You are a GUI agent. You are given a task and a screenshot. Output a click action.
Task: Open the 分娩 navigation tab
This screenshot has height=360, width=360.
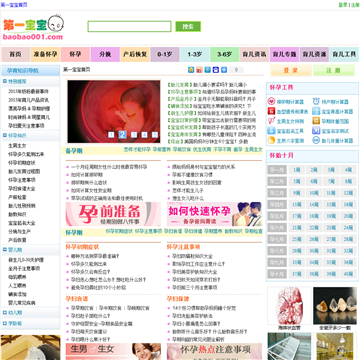[x=105, y=54]
